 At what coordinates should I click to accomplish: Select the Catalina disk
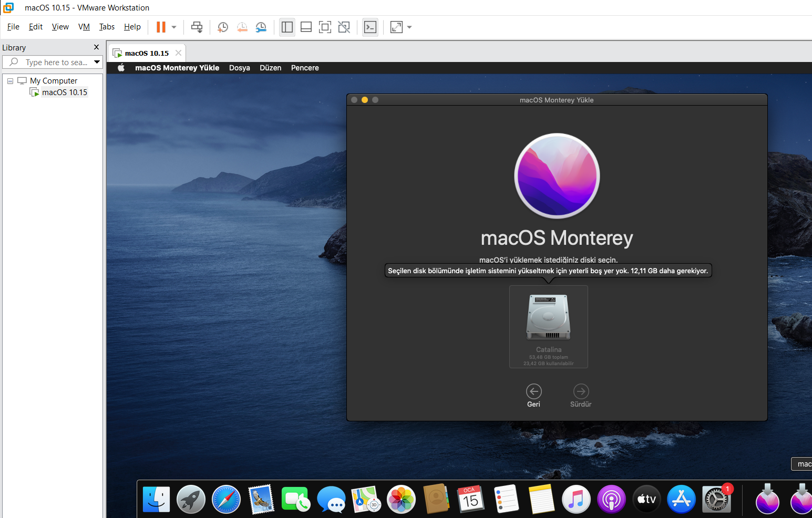[x=549, y=327]
